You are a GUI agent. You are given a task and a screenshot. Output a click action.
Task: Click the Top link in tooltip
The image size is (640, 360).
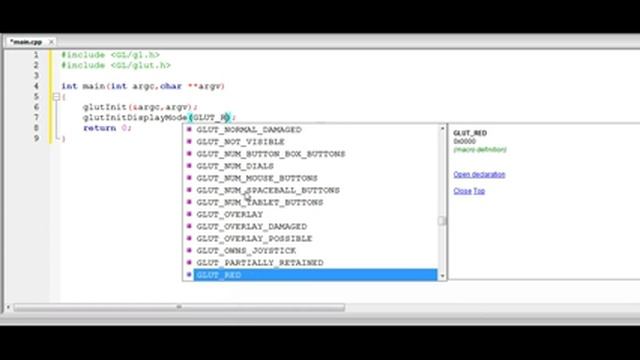tap(479, 191)
